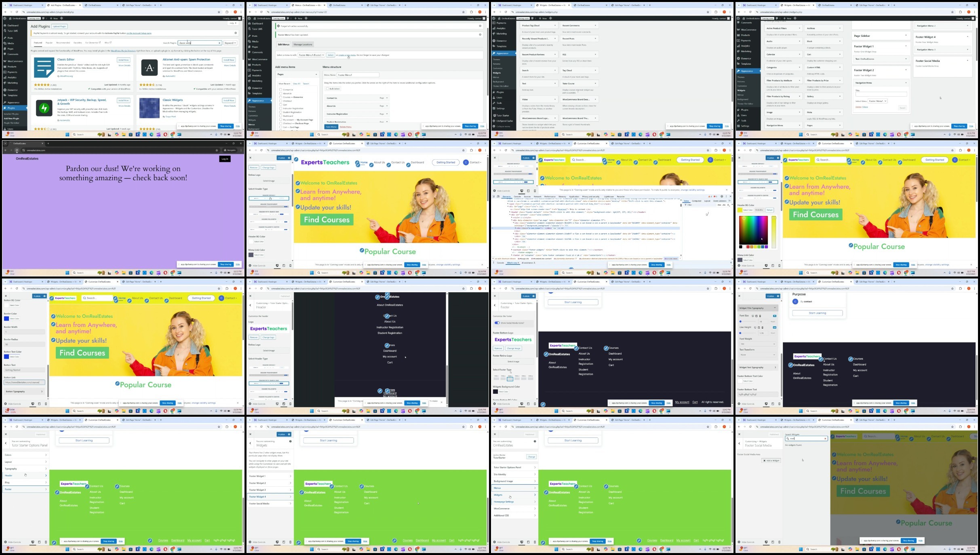Click the pencil beside 'Welcome to OmRealEstates' in DevTools screenshot
The width and height of the screenshot is (980, 555).
click(542, 178)
